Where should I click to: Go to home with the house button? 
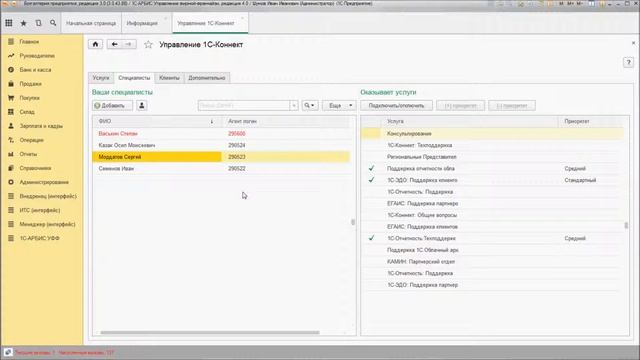tap(96, 44)
